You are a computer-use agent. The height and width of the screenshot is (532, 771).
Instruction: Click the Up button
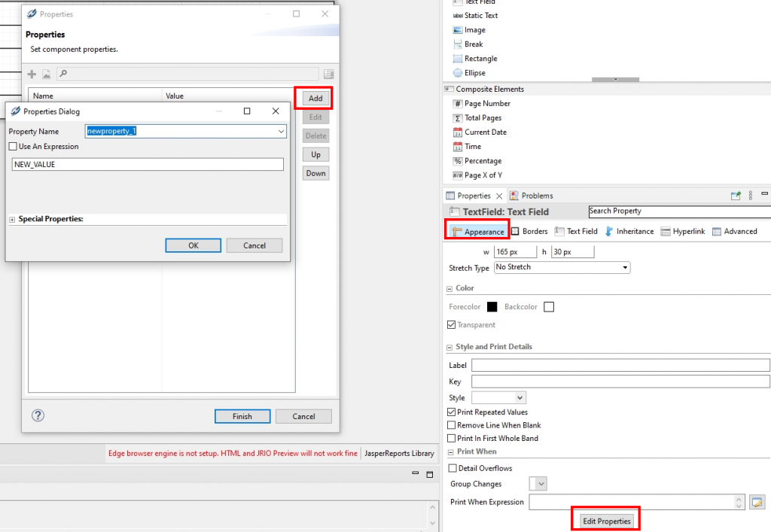click(x=315, y=154)
